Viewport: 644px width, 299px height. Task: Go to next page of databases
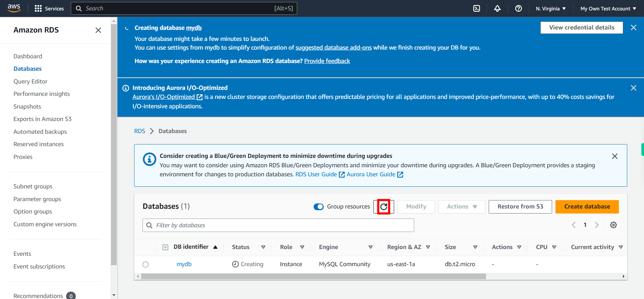597,225
